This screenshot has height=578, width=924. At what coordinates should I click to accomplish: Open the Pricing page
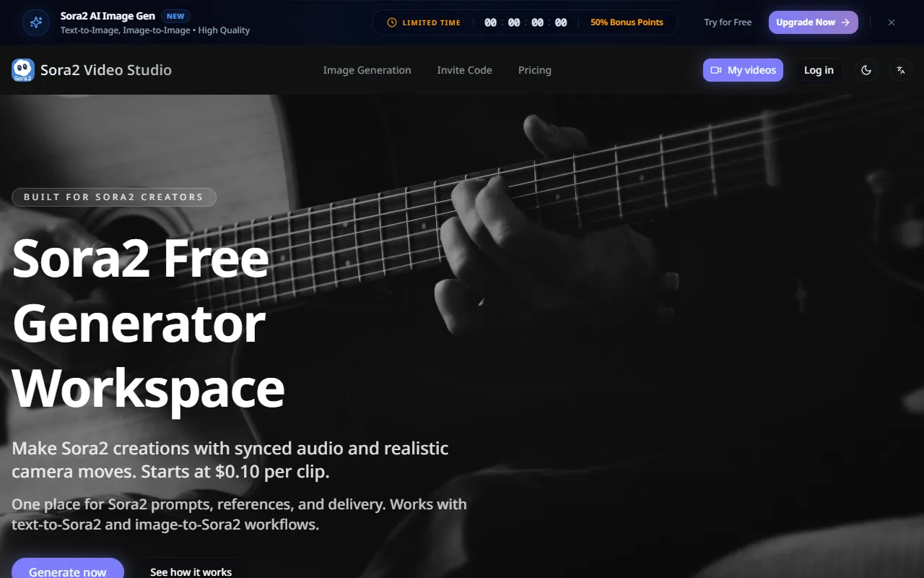(x=534, y=70)
